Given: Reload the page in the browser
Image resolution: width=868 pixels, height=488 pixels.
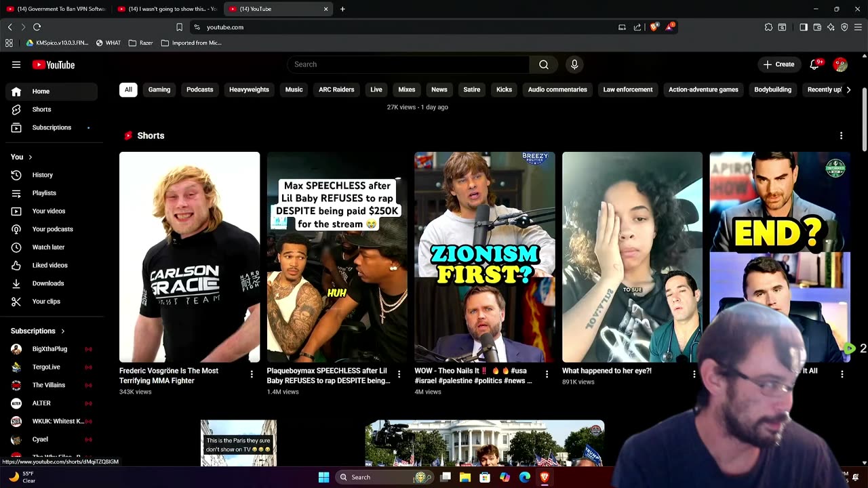Looking at the screenshot, I should point(37,27).
